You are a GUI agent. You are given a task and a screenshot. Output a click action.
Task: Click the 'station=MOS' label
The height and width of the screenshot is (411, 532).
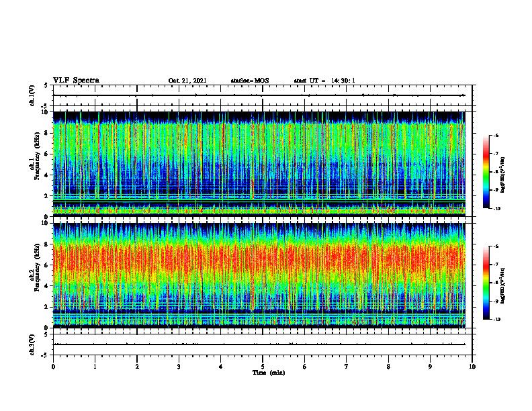pos(250,81)
